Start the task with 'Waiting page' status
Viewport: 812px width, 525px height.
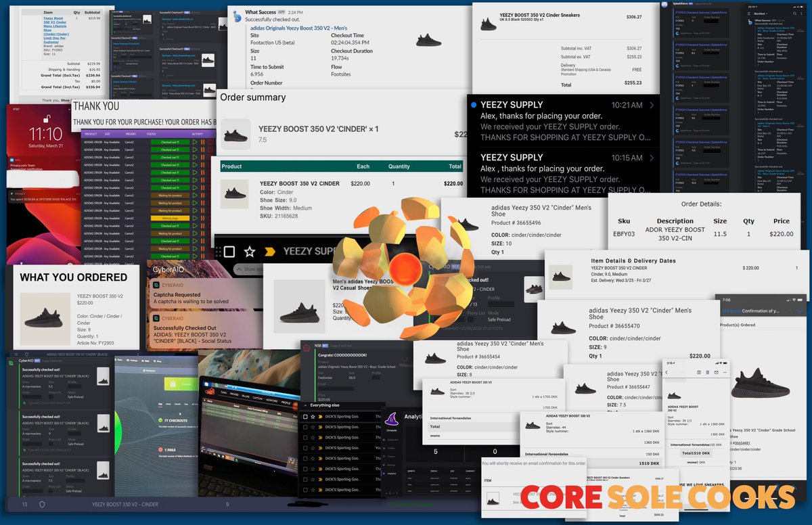[x=196, y=219]
